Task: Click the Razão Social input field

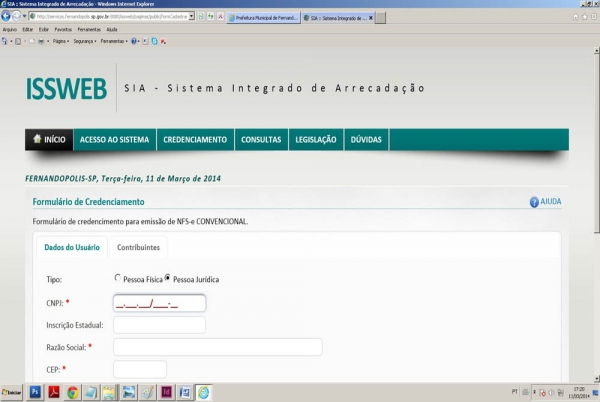Action: point(217,347)
